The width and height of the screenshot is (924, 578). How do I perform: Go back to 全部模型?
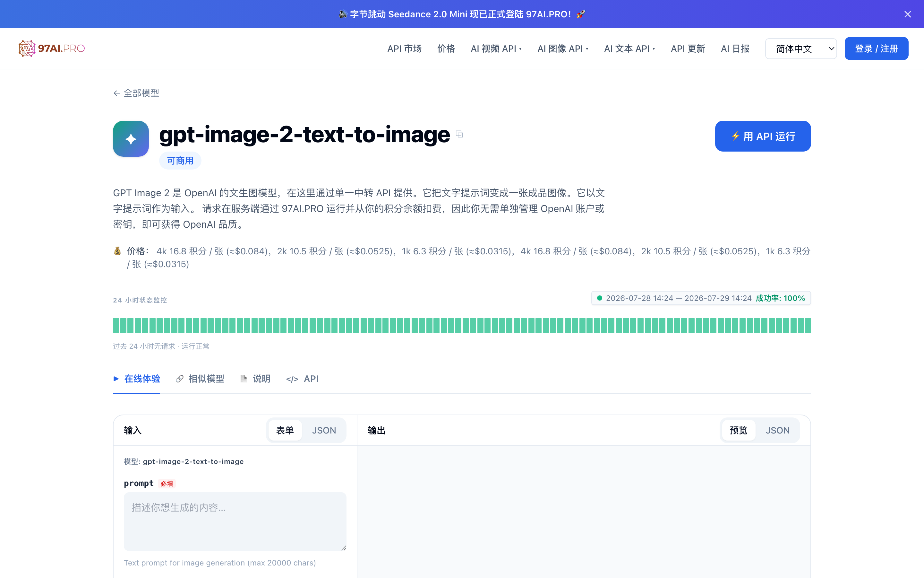[136, 93]
